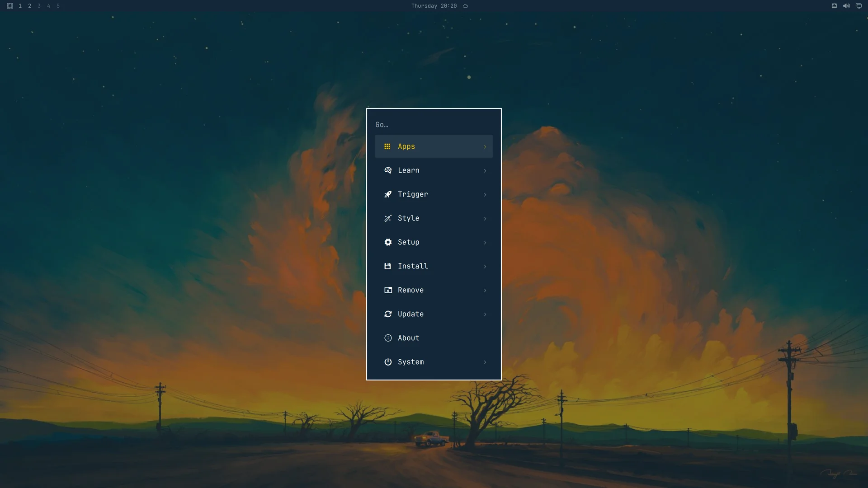Viewport: 868px width, 488px height.
Task: Open the About menu entry
Action: [x=434, y=338]
